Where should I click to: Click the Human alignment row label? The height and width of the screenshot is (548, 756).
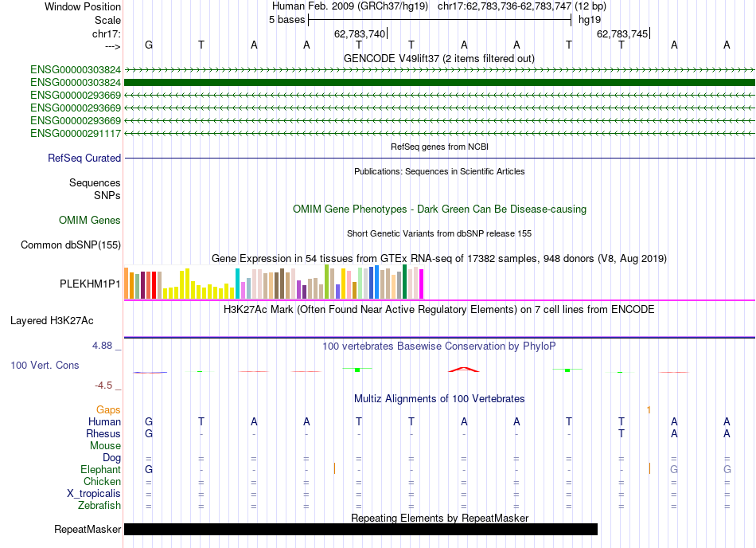104,422
